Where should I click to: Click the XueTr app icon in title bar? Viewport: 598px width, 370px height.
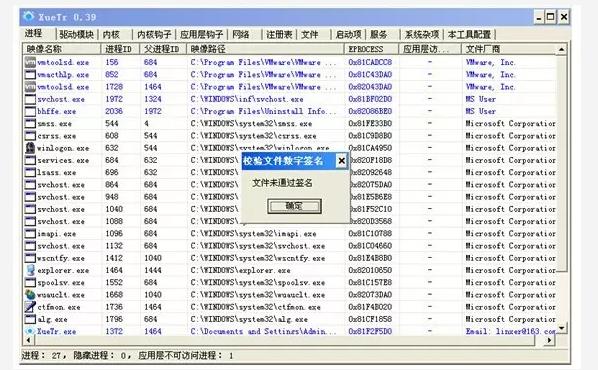[x=29, y=16]
